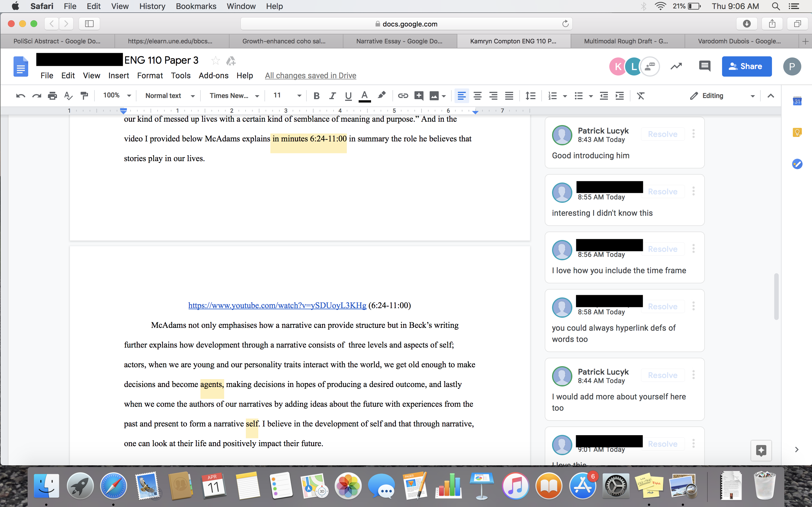
Task: Select the Paint format tool
Action: point(84,96)
